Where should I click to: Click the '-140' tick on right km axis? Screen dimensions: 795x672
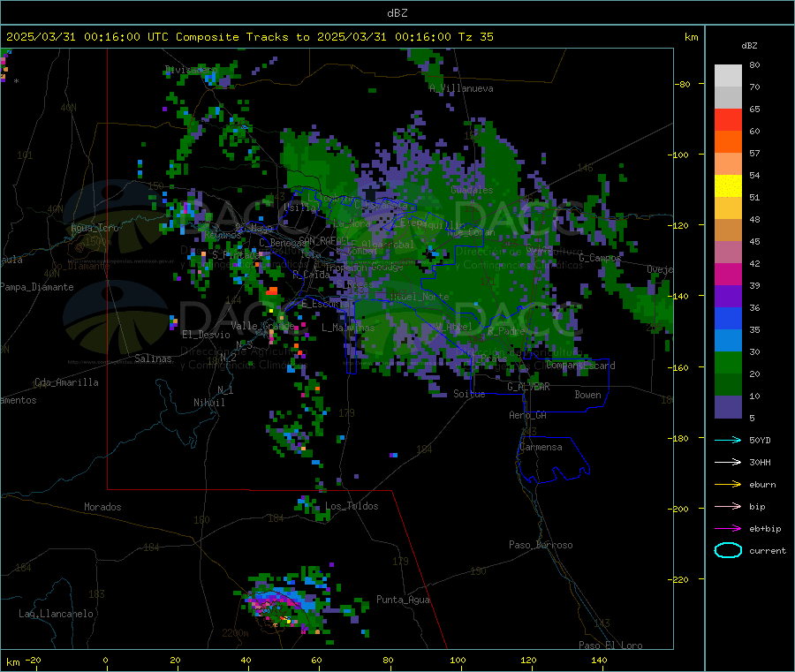[680, 296]
